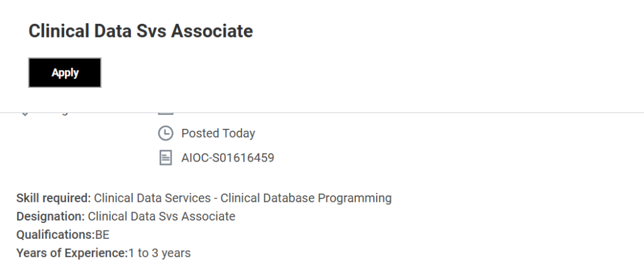Click the divider line below the sticky header
Screen dimensions: 644x262
[377, 112]
